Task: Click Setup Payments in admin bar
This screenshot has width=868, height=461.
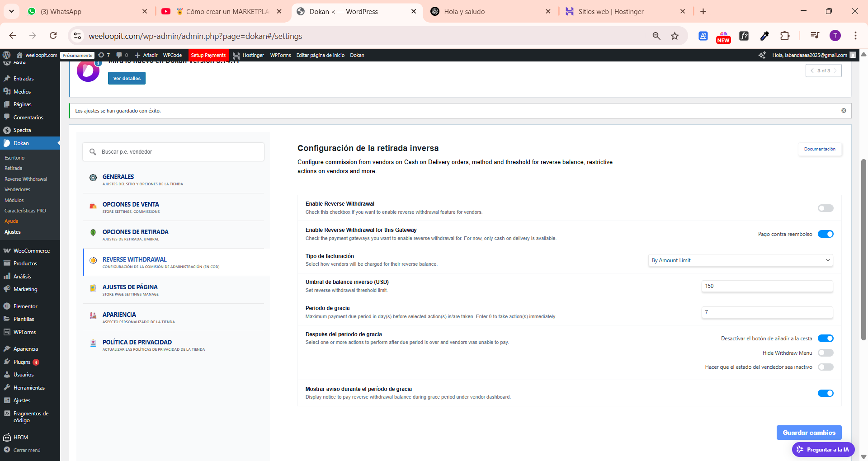Action: point(208,55)
